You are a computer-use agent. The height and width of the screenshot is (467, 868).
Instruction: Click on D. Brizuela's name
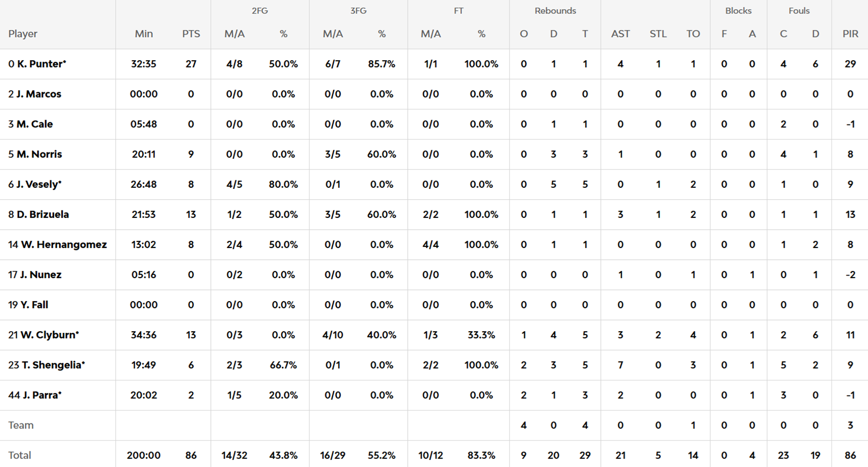tap(42, 214)
